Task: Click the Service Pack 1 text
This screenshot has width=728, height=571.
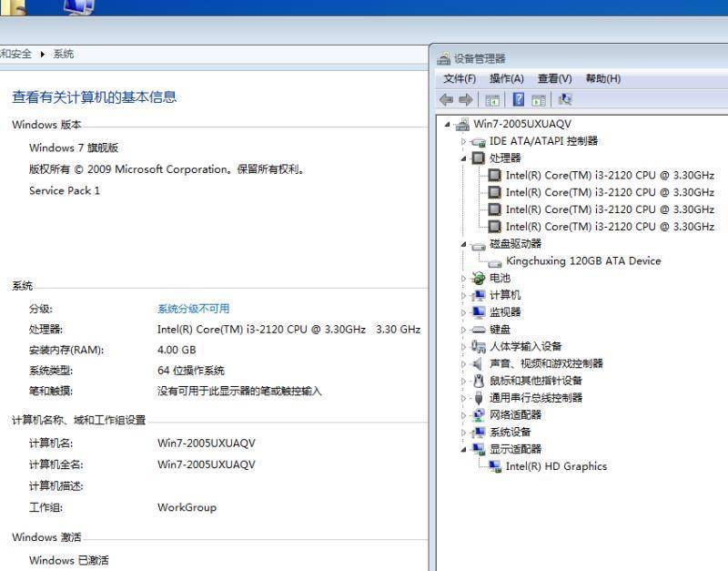Action: tap(65, 191)
